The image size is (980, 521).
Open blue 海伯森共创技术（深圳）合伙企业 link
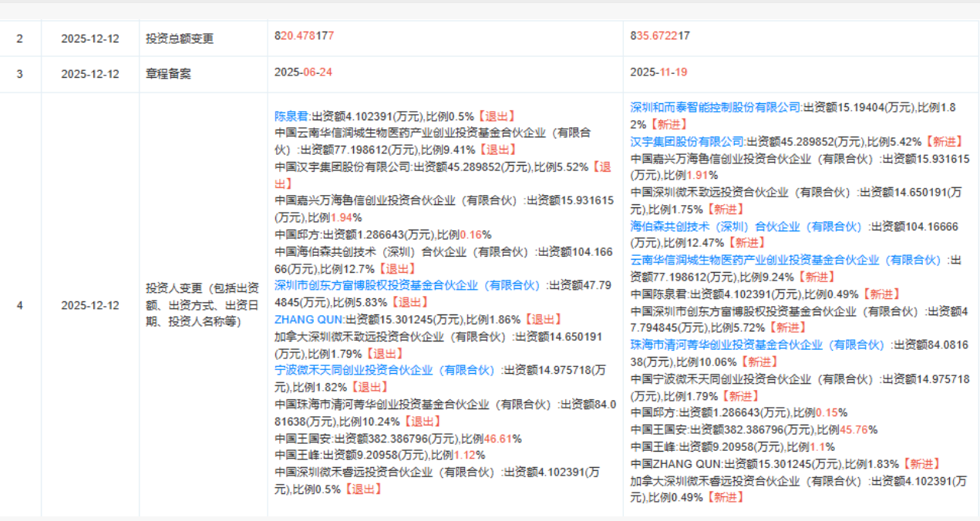[x=746, y=226]
